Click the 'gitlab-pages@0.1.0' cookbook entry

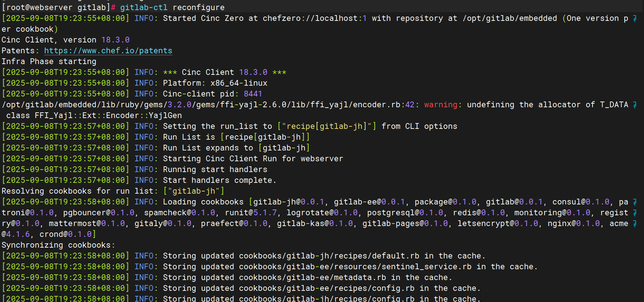[x=405, y=224]
